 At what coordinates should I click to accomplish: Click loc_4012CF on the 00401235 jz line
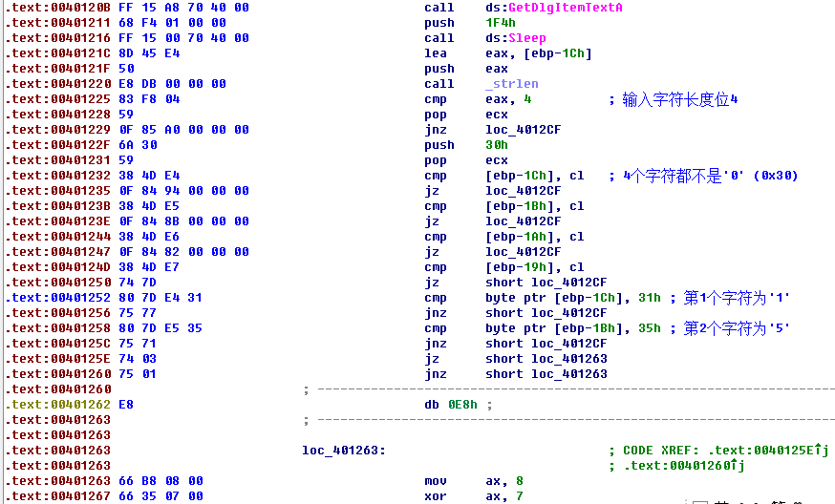click(523, 191)
